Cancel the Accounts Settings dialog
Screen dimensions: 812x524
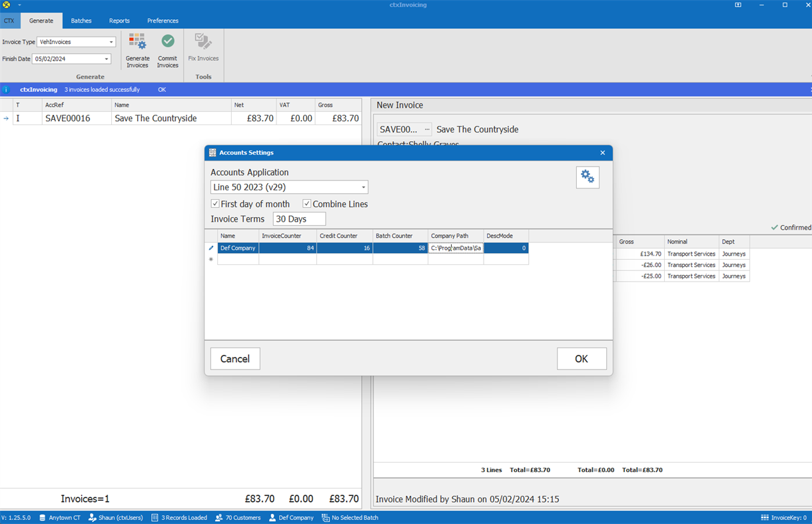coord(234,358)
